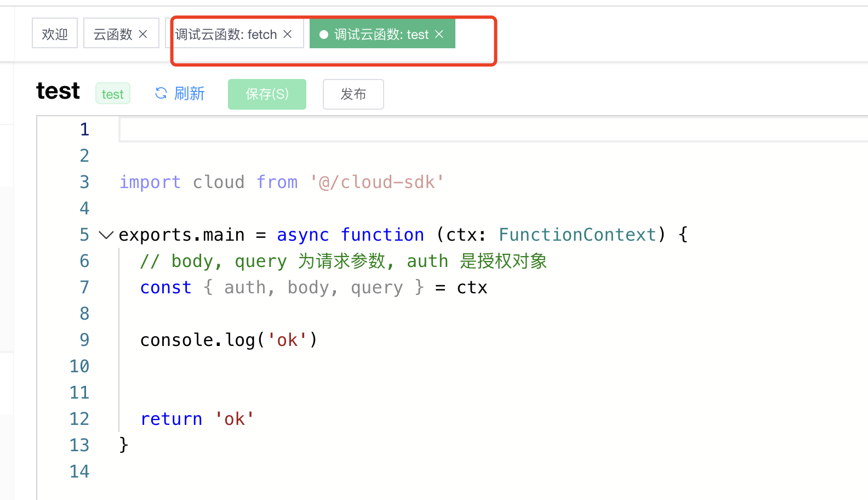Click the import statement on line 3
Screen dimensions: 868x500
[x=282, y=182]
